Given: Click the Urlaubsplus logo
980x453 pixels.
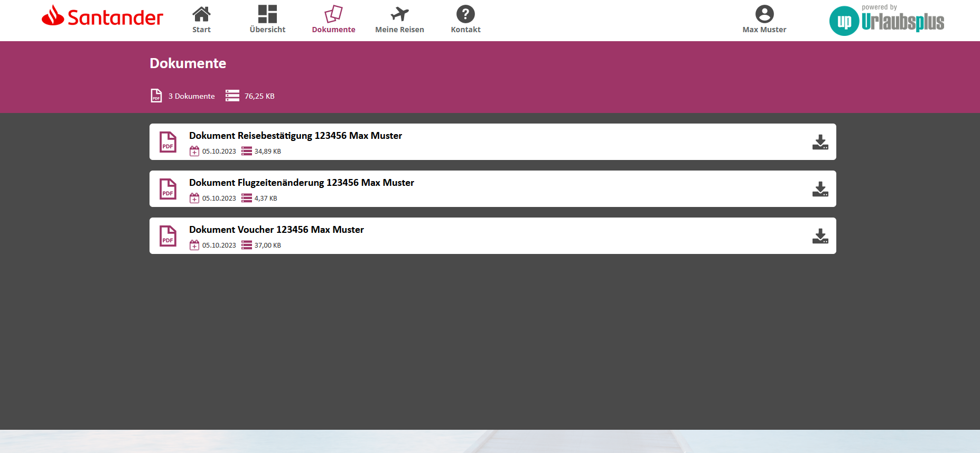Looking at the screenshot, I should click(x=887, y=21).
